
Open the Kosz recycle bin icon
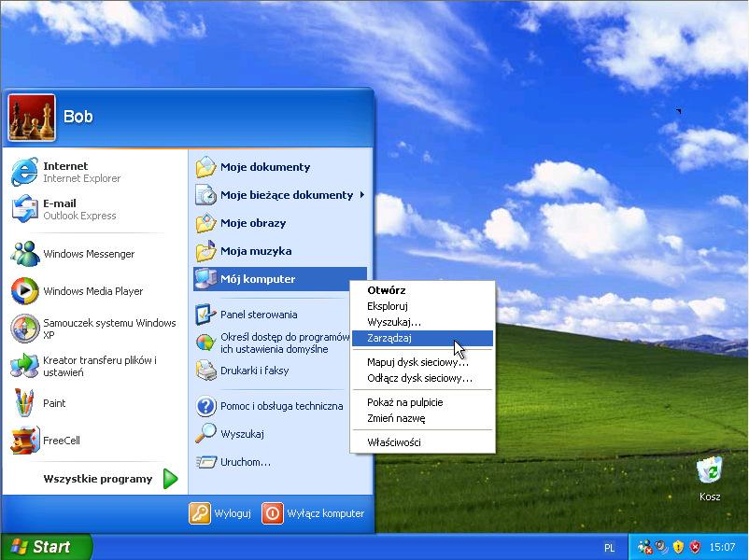710,470
